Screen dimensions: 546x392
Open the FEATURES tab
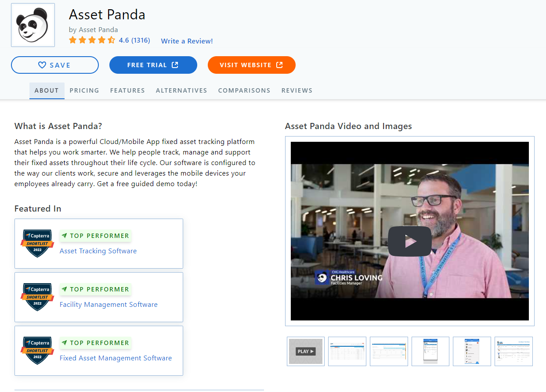127,90
